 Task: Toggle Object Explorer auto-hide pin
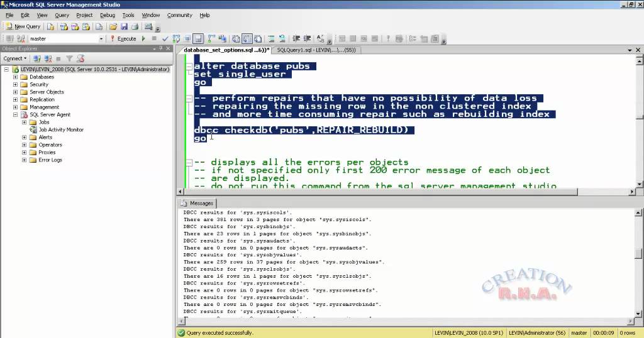(161, 48)
